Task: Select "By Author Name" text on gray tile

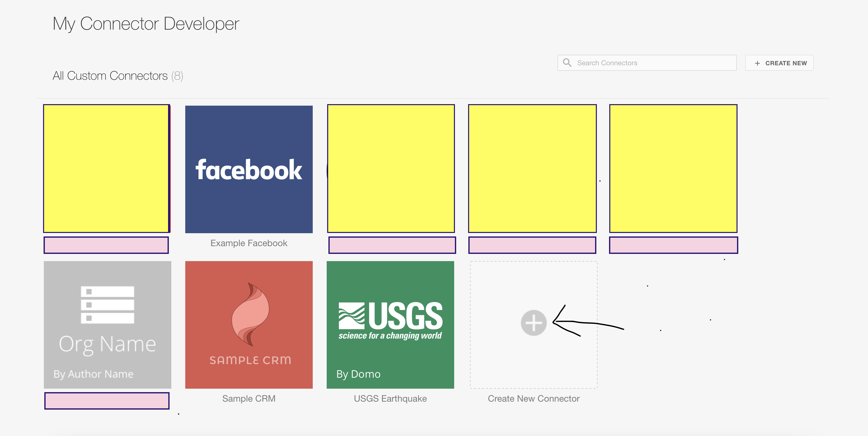Action: (x=93, y=374)
